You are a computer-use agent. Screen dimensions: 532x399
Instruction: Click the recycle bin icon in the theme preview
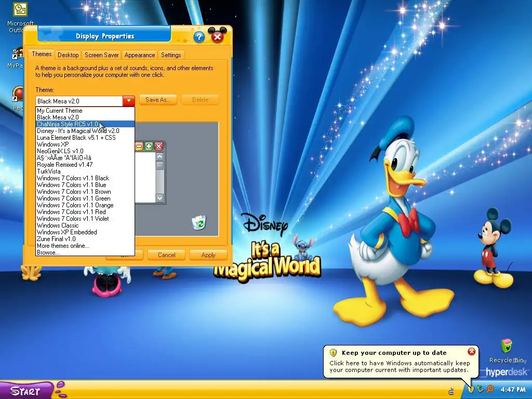coord(199,222)
